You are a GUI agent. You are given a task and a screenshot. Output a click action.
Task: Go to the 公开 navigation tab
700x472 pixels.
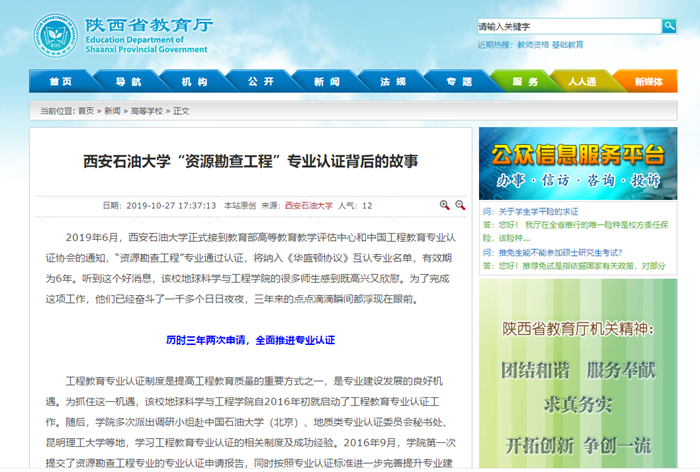coord(261,81)
